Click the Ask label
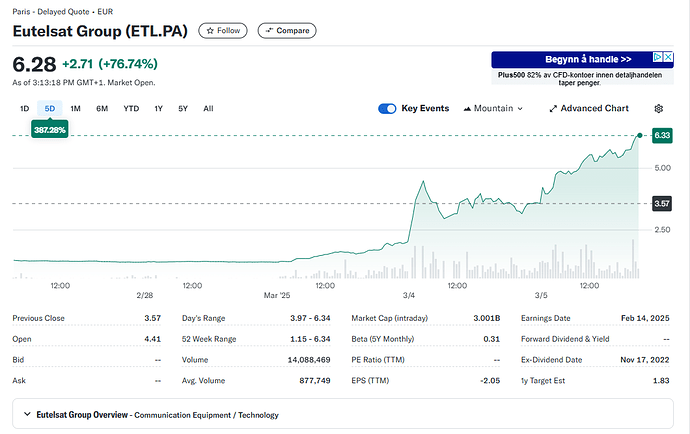This screenshot has height=434, width=690. 19,380
